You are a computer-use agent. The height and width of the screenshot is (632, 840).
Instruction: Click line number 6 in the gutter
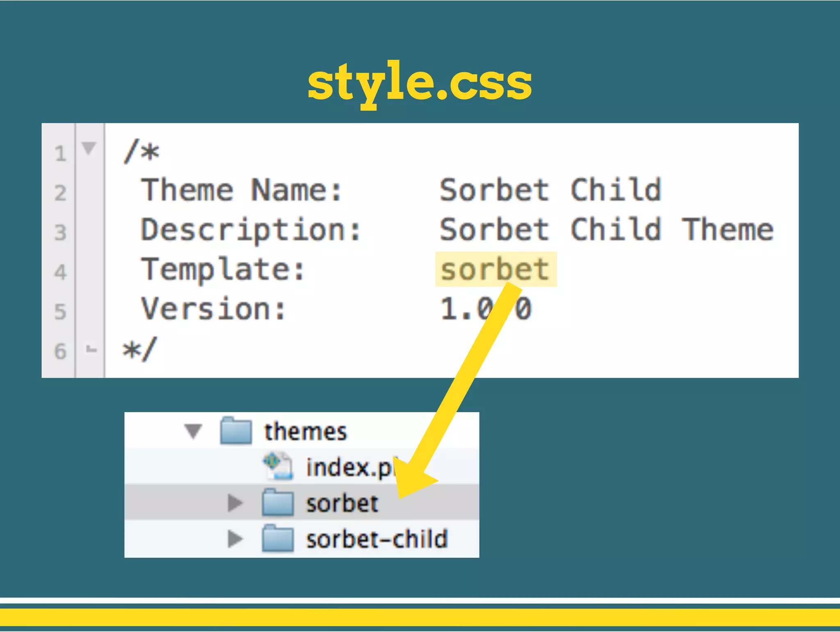coord(60,351)
